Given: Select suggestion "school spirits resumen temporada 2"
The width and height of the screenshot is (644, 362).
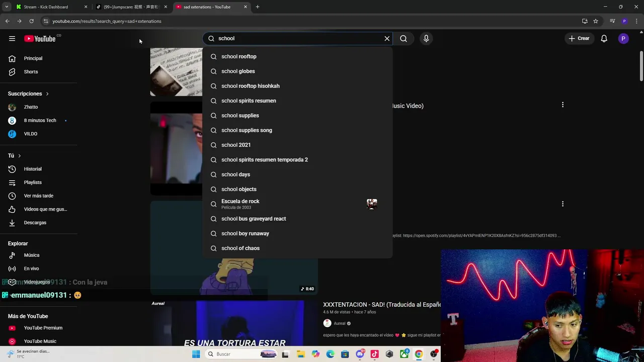Looking at the screenshot, I should [297, 160].
